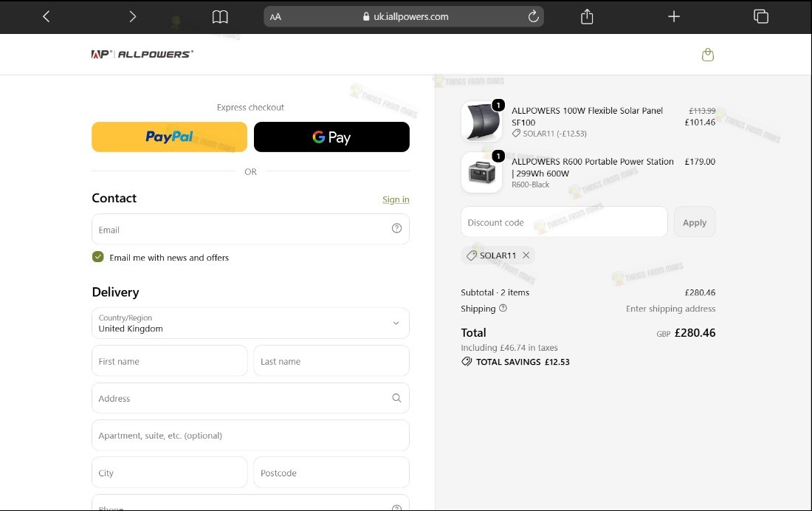Reload the page with the refresh icon
The width and height of the screenshot is (812, 511).
[534, 16]
